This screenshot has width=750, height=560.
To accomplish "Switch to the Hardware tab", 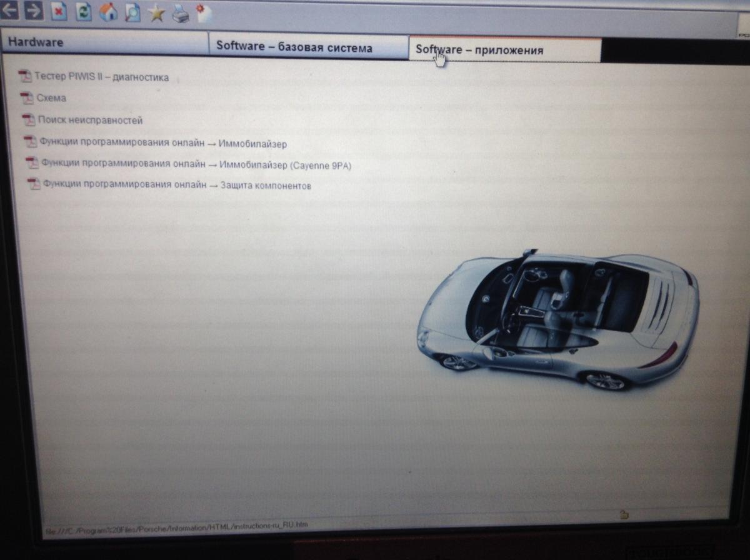I will [104, 43].
